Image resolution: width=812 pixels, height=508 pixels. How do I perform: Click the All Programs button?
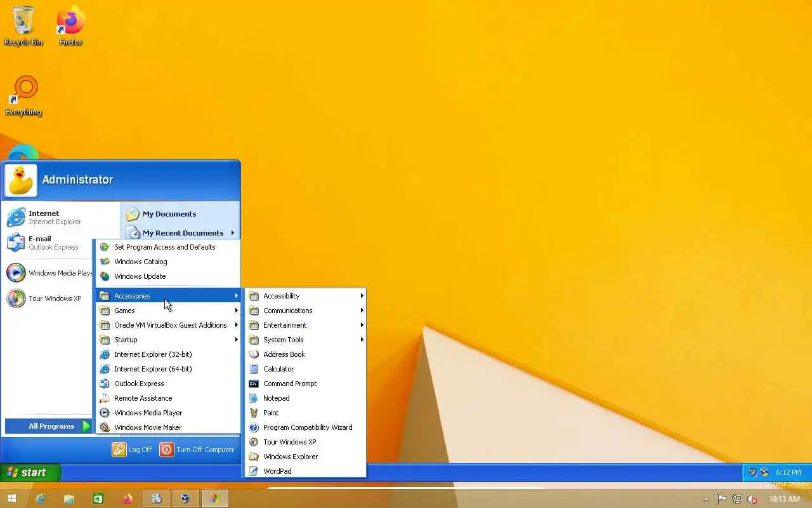click(49, 426)
